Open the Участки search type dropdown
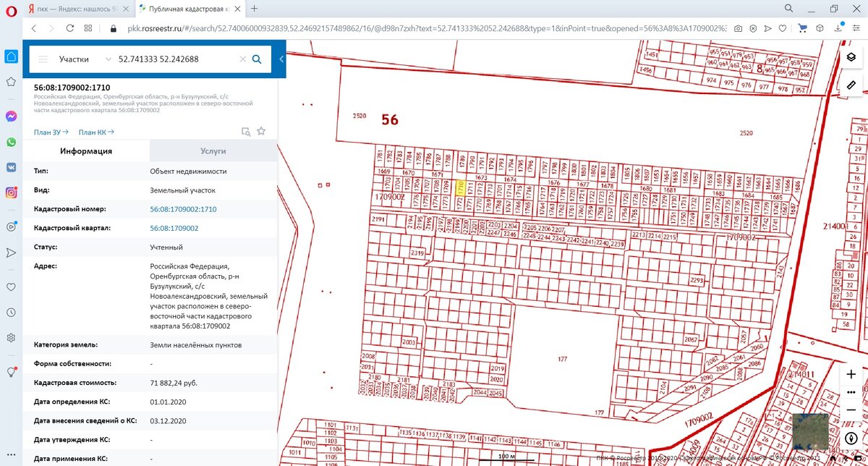868x466 pixels. (85, 59)
